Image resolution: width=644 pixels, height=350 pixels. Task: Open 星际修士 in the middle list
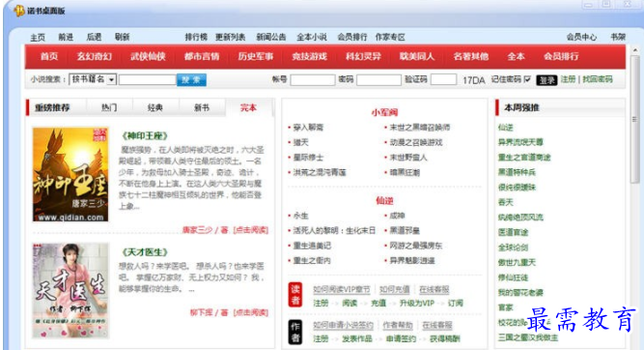coord(308,158)
